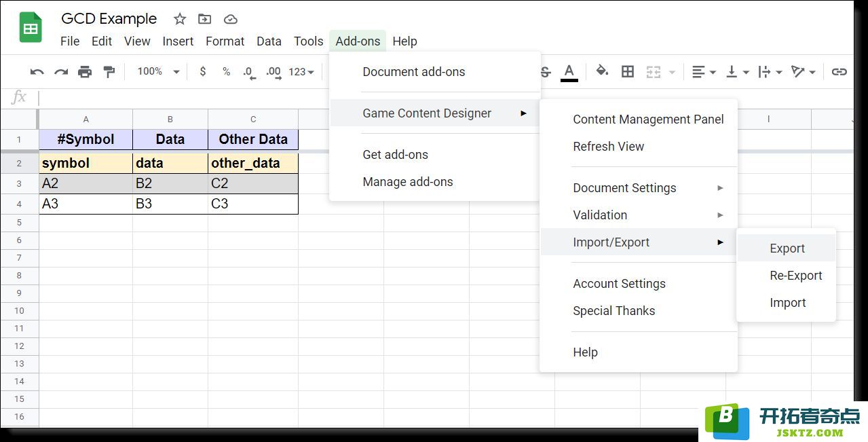Open the File menu

click(x=70, y=41)
